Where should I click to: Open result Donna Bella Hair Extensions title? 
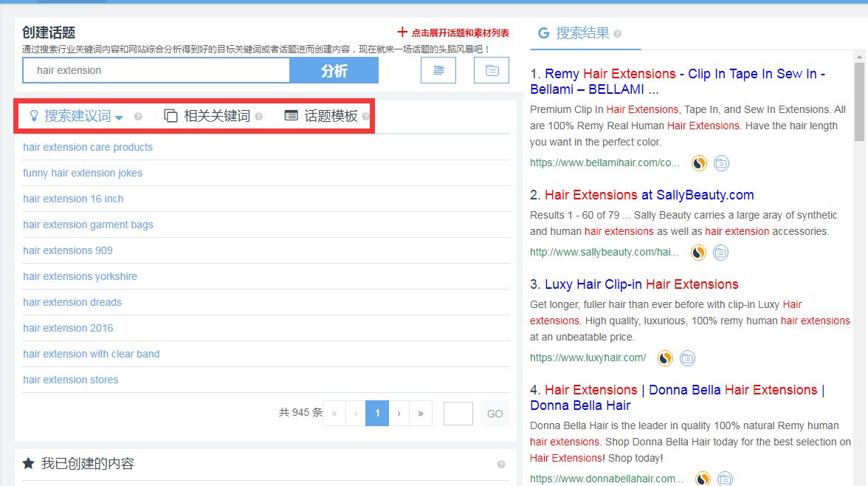(678, 397)
